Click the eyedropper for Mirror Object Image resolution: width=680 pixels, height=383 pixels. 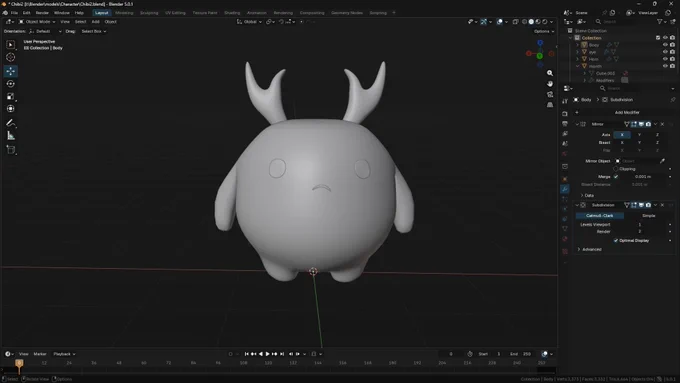[x=662, y=161]
